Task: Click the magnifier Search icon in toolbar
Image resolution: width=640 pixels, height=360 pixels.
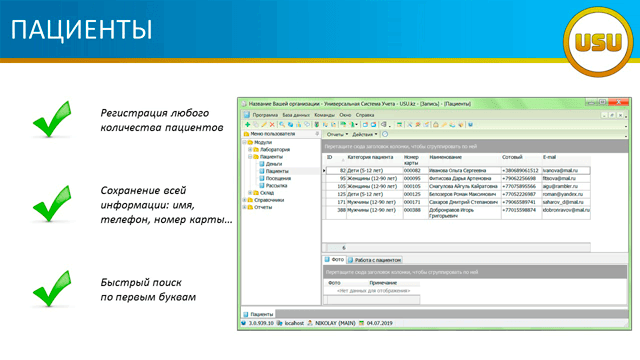Action: tap(282, 124)
